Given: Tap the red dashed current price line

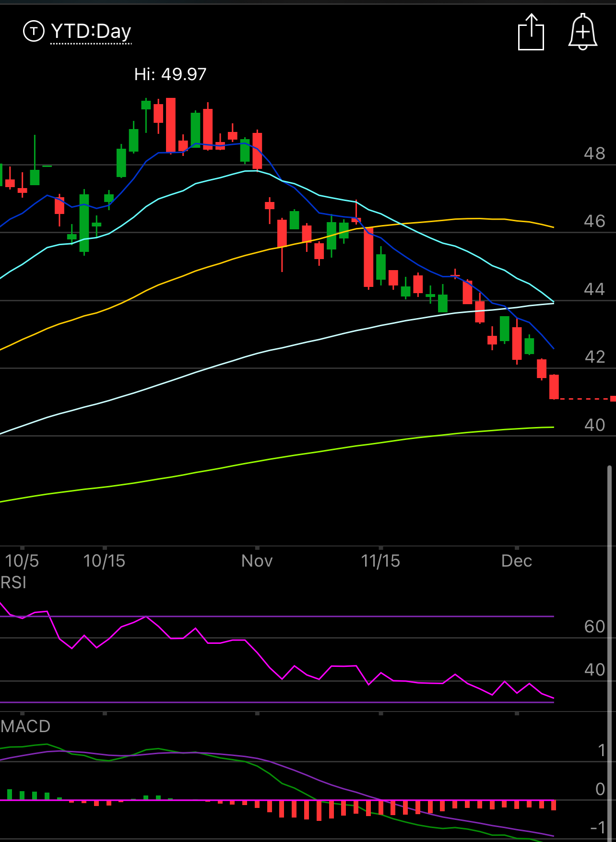Looking at the screenshot, I should 584,399.
